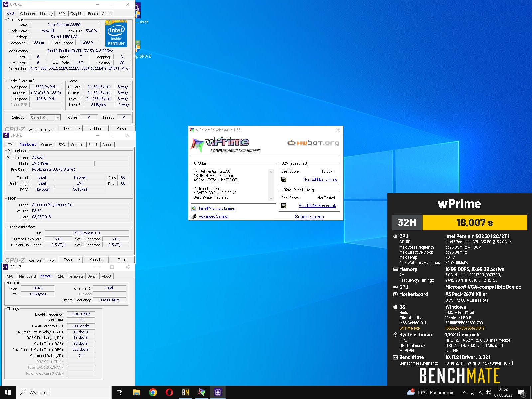Open File Explorer from the taskbar
Image resolution: width=532 pixels, height=399 pixels.
point(136,392)
